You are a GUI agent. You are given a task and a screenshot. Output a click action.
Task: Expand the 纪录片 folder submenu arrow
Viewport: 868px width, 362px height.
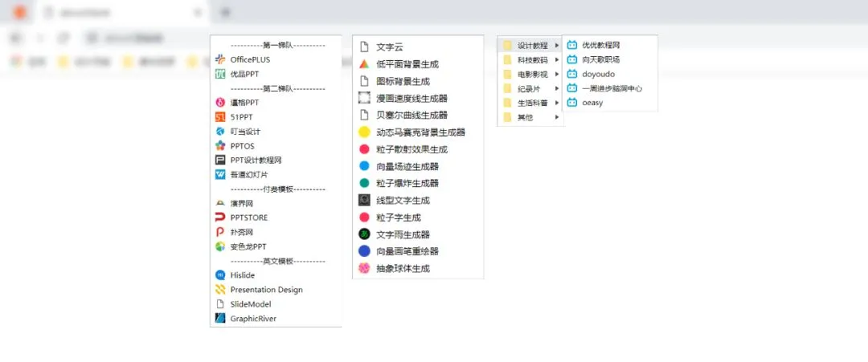[556, 88]
